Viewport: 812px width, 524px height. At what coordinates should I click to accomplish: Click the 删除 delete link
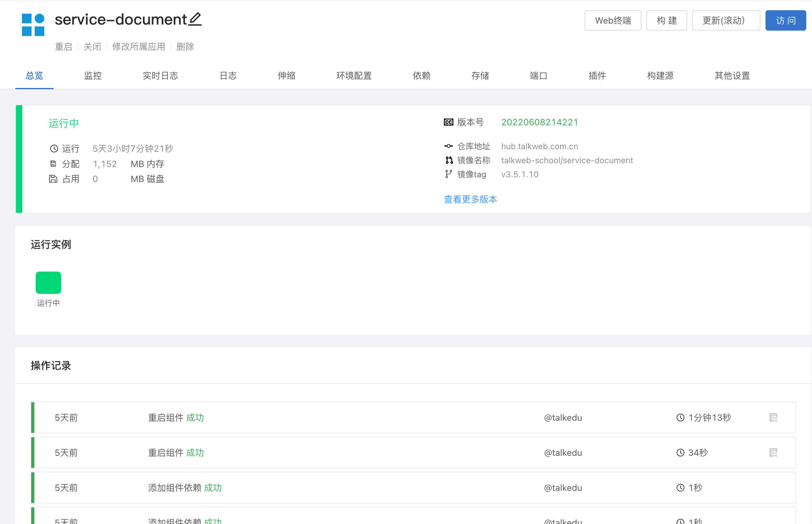pos(185,47)
